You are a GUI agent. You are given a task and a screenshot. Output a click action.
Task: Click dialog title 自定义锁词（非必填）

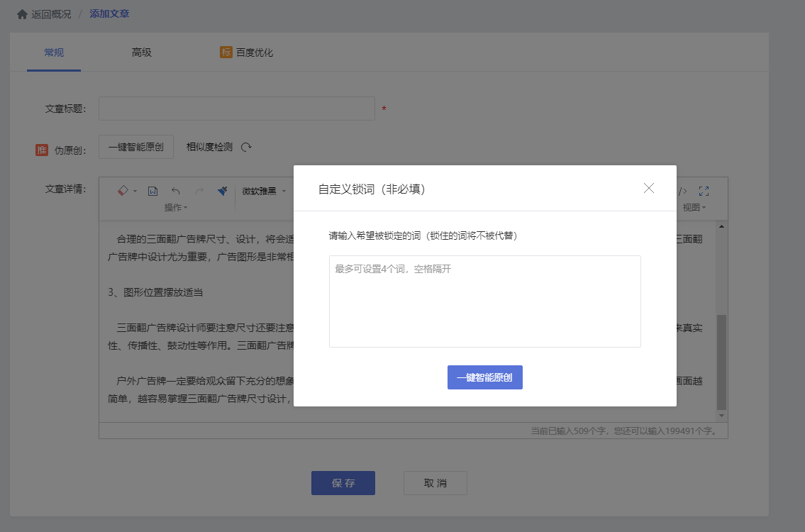click(372, 189)
